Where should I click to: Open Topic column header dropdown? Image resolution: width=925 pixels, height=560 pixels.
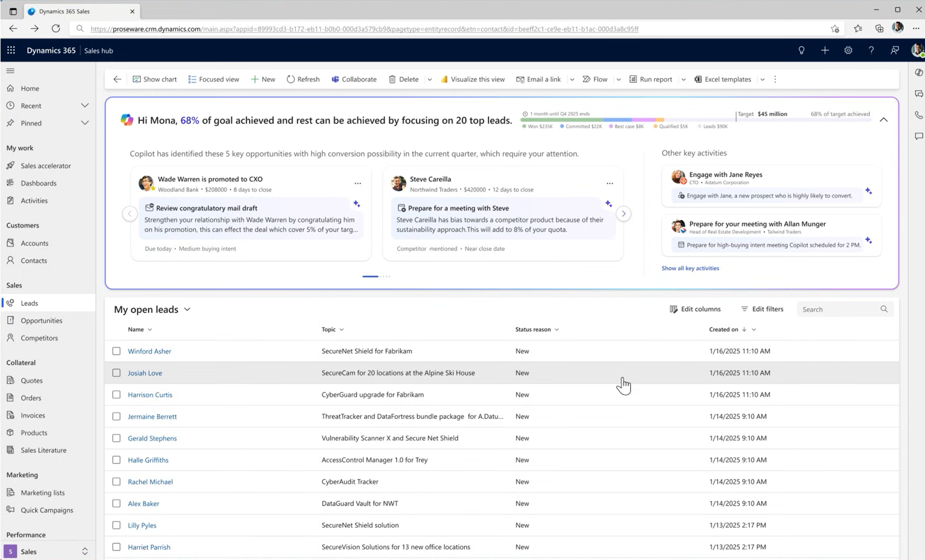(x=342, y=329)
